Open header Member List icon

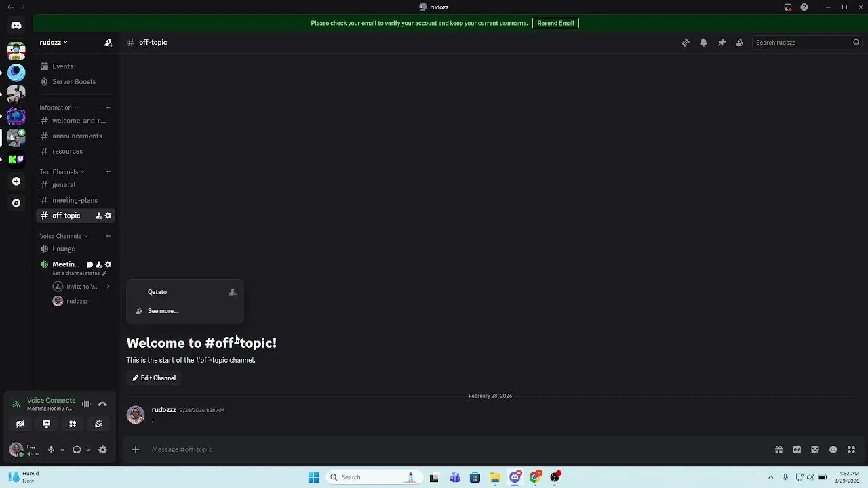coord(740,42)
